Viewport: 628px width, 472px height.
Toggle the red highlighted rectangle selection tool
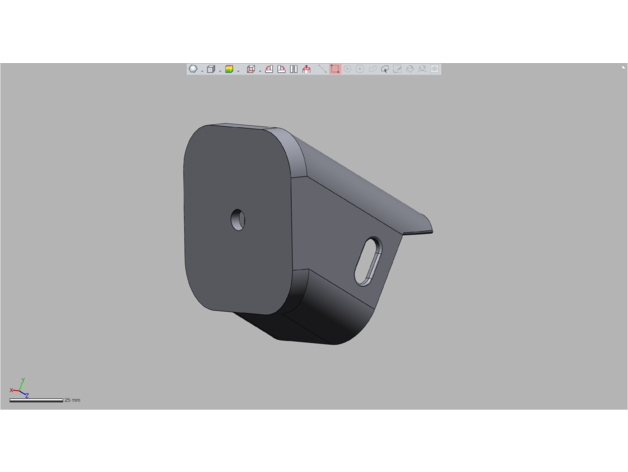click(x=335, y=69)
